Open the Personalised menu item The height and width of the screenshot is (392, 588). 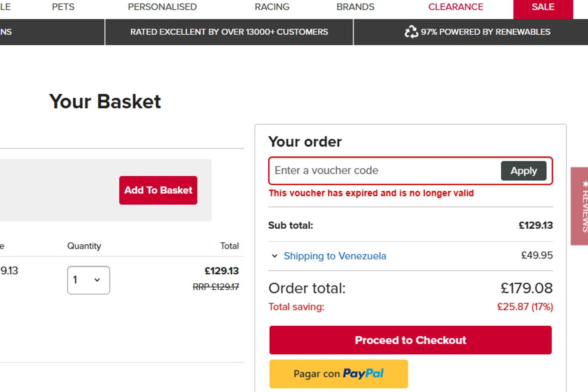click(162, 7)
